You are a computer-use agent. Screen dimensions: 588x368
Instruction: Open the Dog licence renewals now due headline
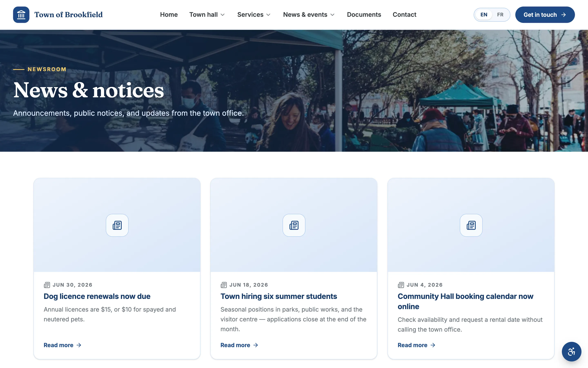[x=97, y=296]
